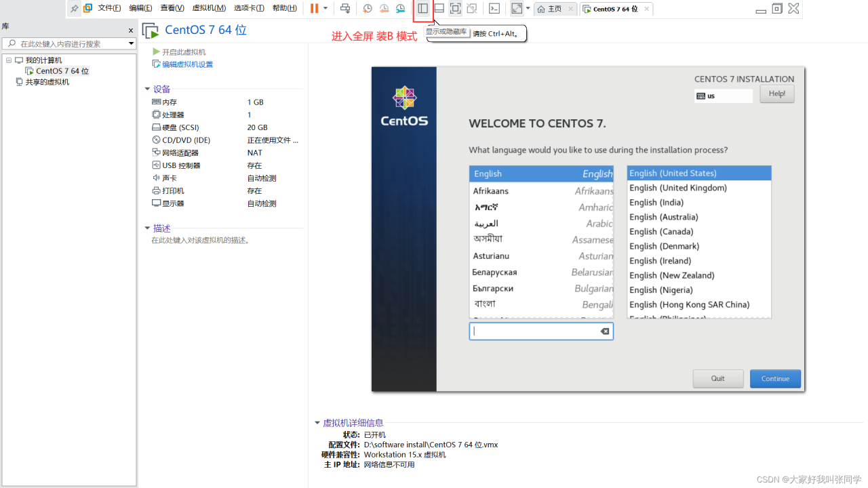The image size is (868, 488).
Task: Open the 文件(F) menu
Action: point(109,8)
